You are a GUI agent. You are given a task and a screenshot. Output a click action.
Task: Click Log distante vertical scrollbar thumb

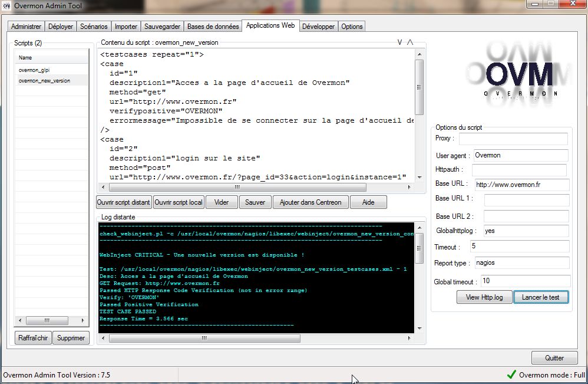pos(419,248)
